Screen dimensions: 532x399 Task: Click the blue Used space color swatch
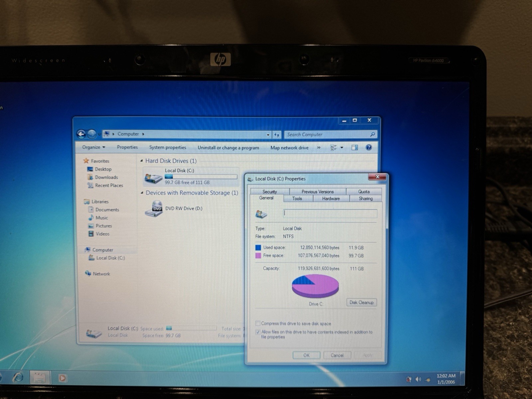click(258, 247)
